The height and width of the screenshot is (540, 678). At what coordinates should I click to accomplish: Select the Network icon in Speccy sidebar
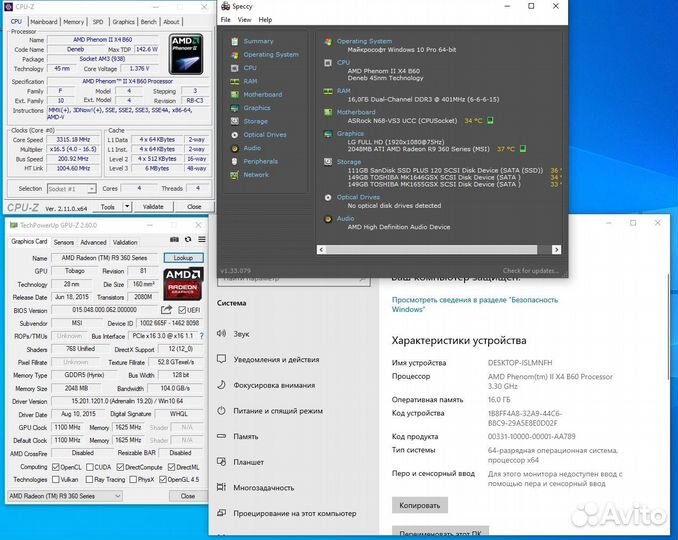click(234, 175)
